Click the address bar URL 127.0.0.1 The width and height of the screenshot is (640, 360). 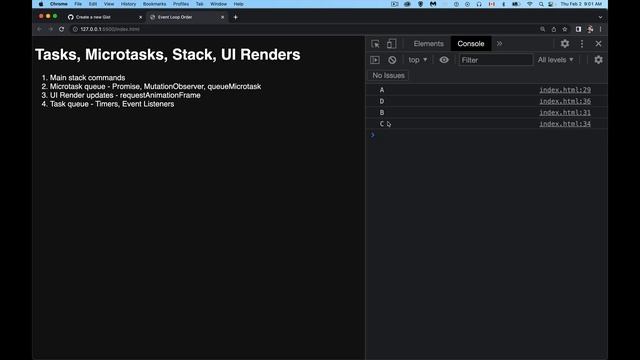110,29
